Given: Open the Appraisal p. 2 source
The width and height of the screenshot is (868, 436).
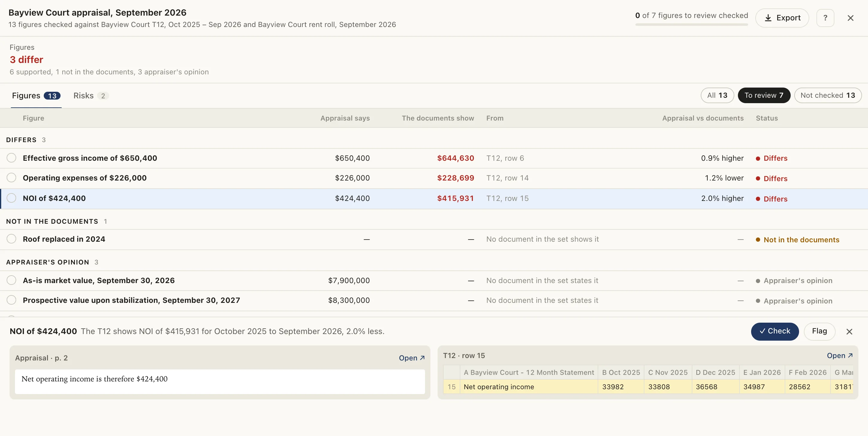Looking at the screenshot, I should [x=412, y=358].
